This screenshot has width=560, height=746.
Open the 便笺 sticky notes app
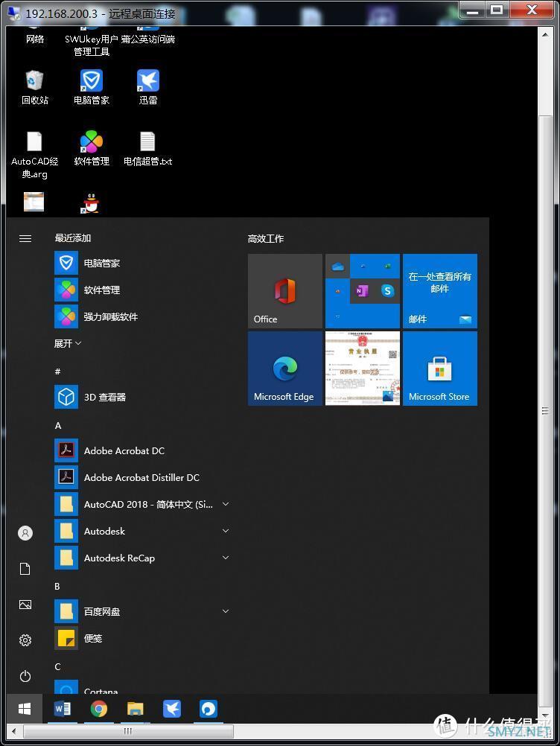point(143,638)
